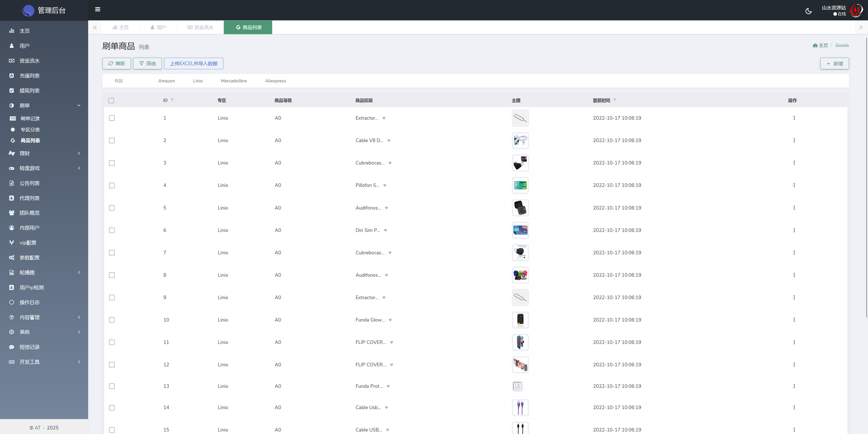This screenshot has height=434, width=868.
Task: Toggle the hamburger sidebar menu icon
Action: 98,10
